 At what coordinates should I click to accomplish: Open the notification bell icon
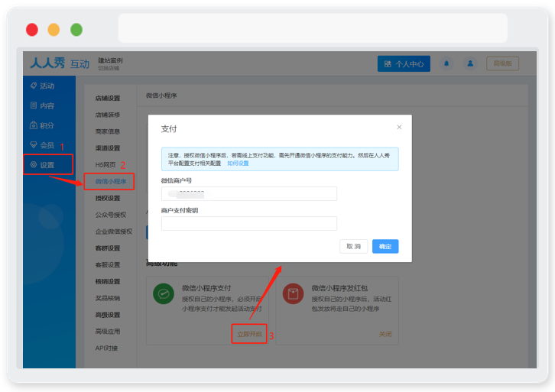(x=446, y=63)
